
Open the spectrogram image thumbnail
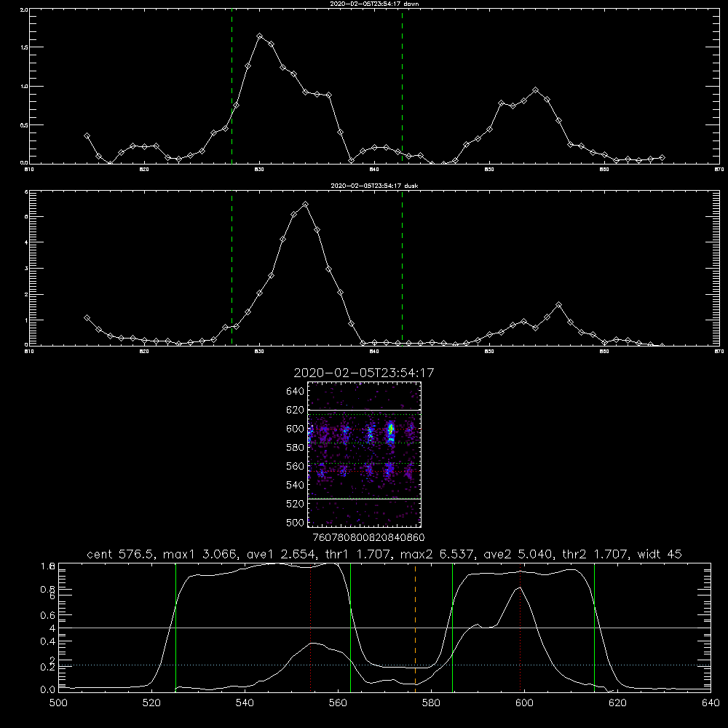point(364,454)
